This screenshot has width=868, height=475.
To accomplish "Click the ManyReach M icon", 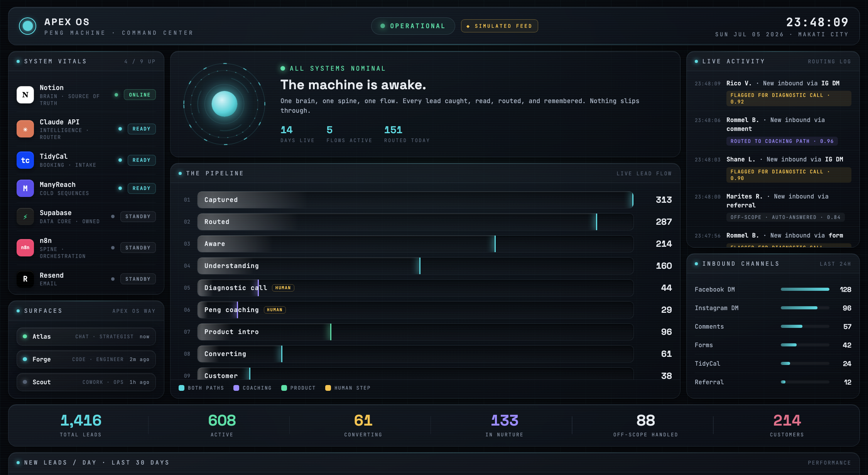I will point(25,188).
